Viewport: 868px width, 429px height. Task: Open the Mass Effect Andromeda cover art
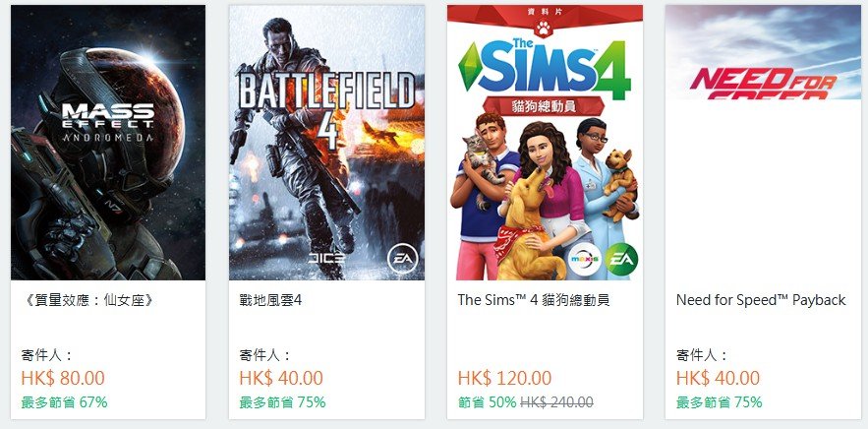click(x=108, y=143)
